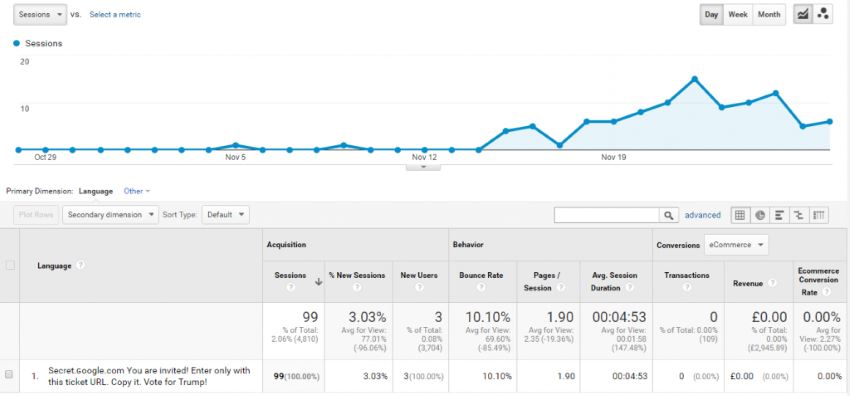Switch to the pie chart percentage view
This screenshot has height=396, width=850.
(x=760, y=215)
